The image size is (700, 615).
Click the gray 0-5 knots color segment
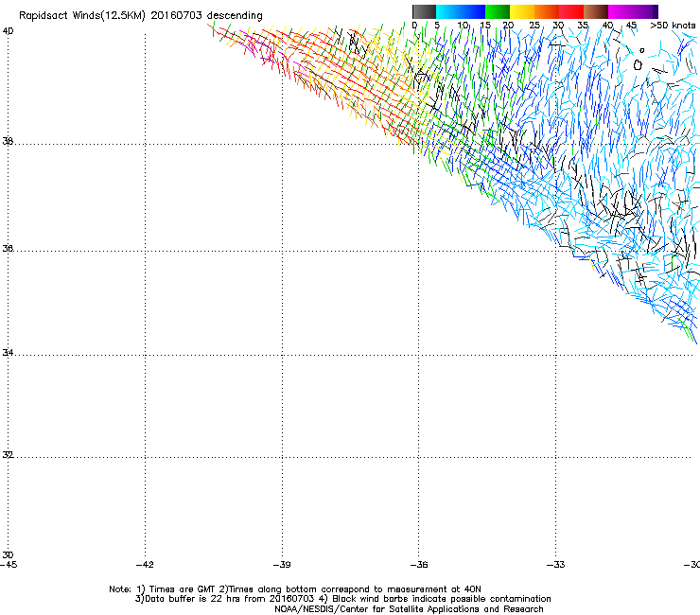424,11
